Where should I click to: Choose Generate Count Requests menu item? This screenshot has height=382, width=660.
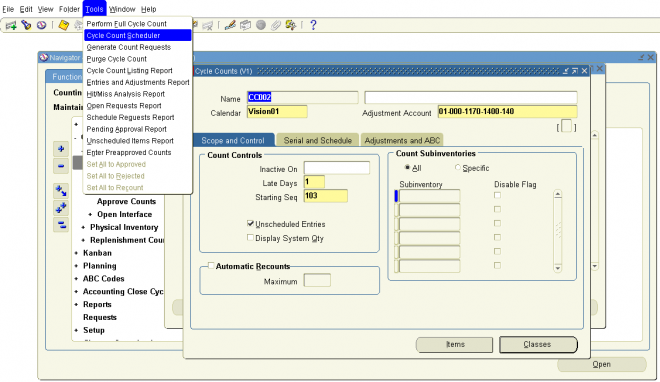tap(138, 47)
